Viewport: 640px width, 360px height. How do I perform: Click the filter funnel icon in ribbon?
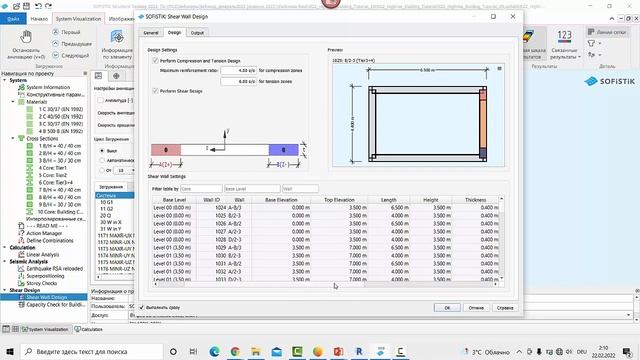(x=591, y=43)
